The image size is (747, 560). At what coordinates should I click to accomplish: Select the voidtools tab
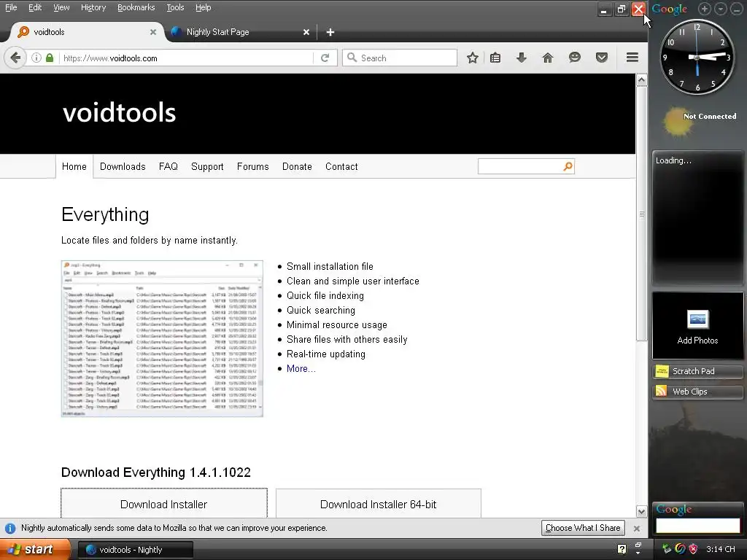coord(87,32)
